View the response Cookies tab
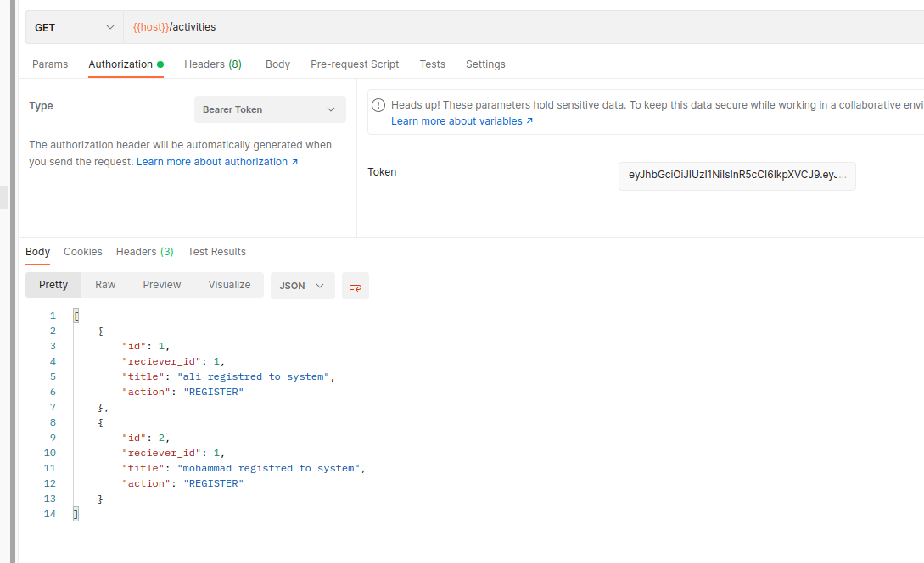 click(82, 251)
